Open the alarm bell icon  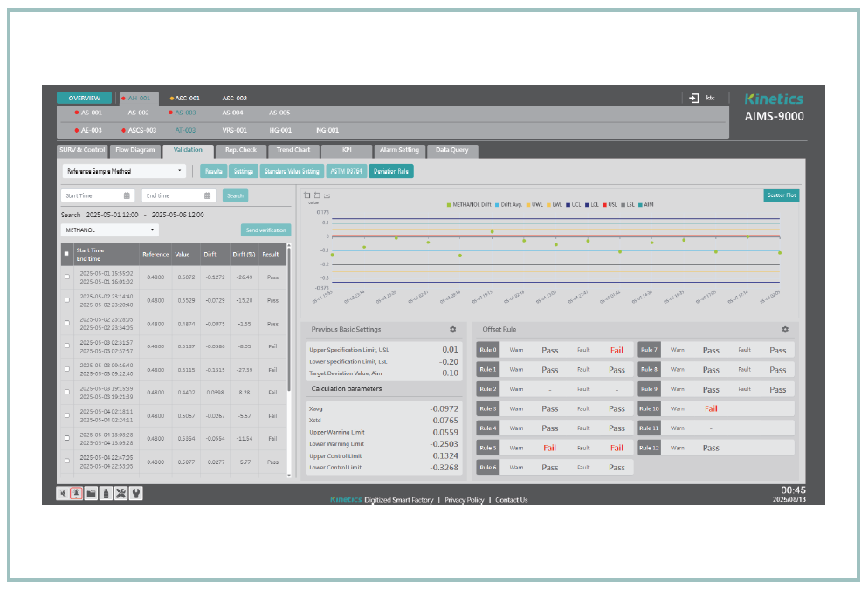pyautogui.click(x=77, y=493)
